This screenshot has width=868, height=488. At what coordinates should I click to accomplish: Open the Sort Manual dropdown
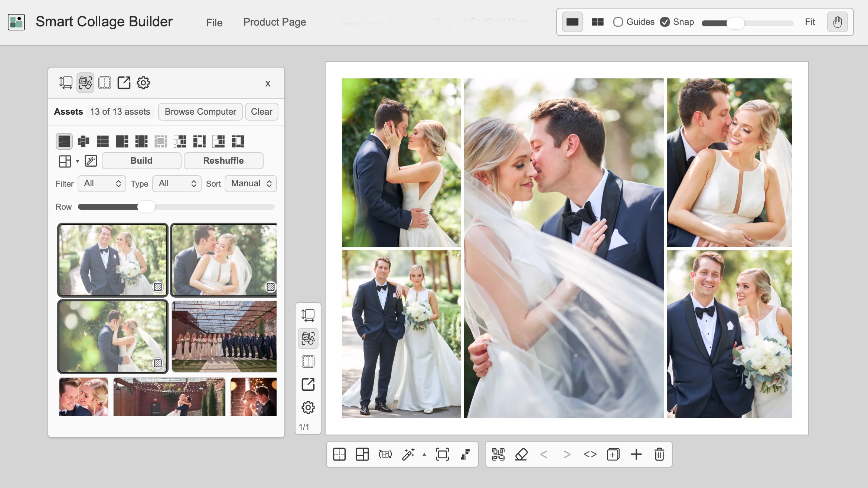(x=251, y=184)
